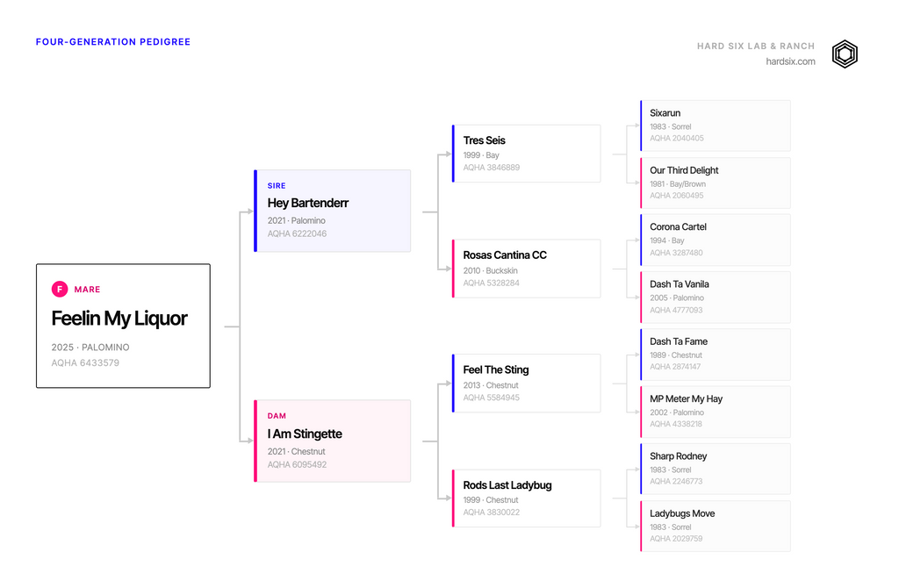Click the Four-Generation Pedigree heading
899x588 pixels.
click(x=113, y=42)
